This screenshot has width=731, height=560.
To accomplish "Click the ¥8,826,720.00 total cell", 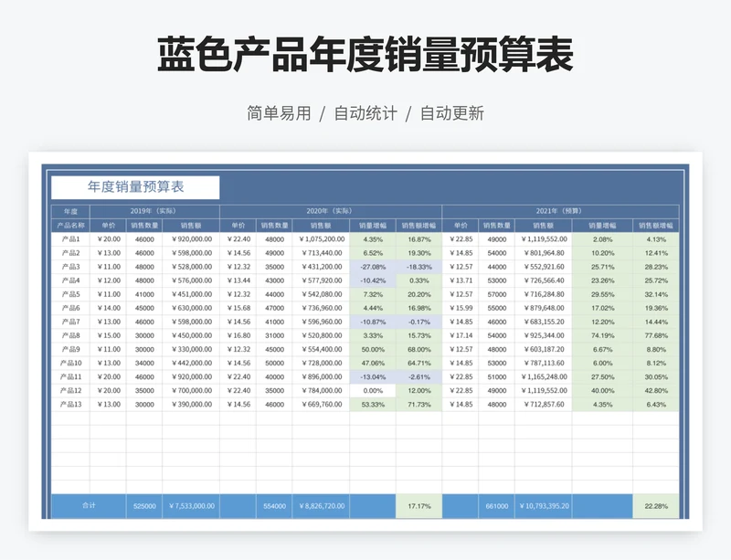I will pyautogui.click(x=321, y=506).
